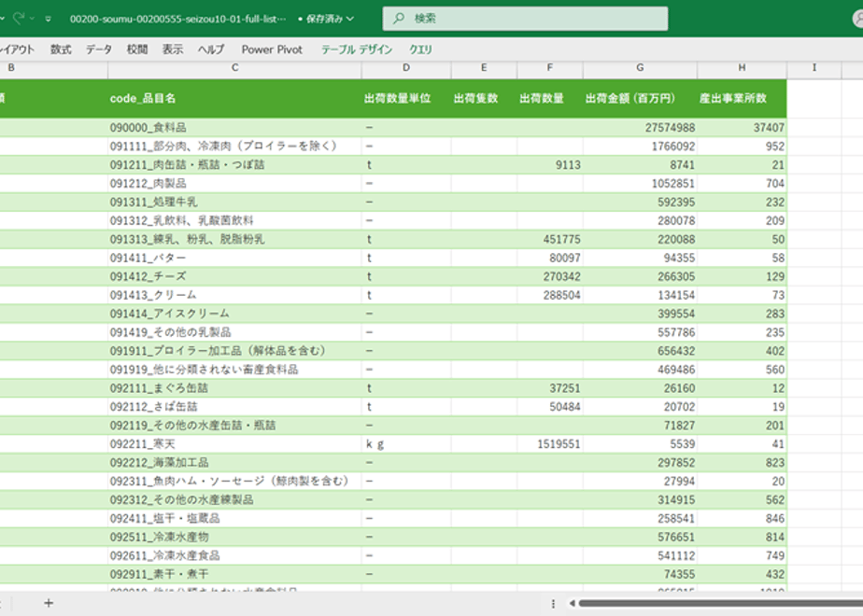Select cell 091412_チーズ
This screenshot has width=863, height=616.
235,276
